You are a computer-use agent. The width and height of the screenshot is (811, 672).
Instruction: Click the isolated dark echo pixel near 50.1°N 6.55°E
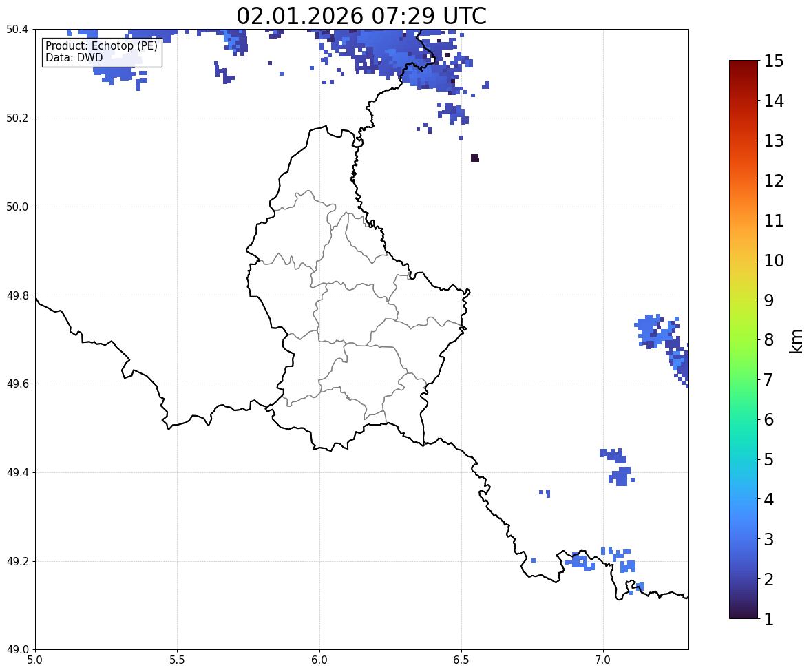(475, 158)
